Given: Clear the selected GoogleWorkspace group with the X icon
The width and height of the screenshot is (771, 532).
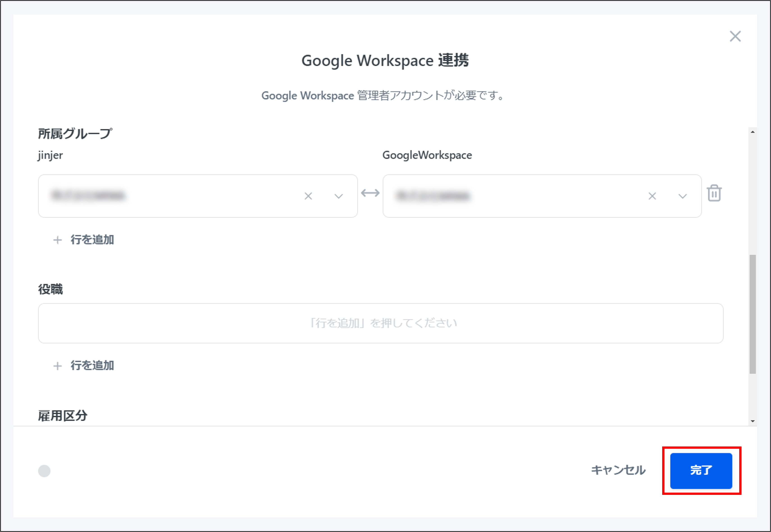Looking at the screenshot, I should (x=652, y=196).
